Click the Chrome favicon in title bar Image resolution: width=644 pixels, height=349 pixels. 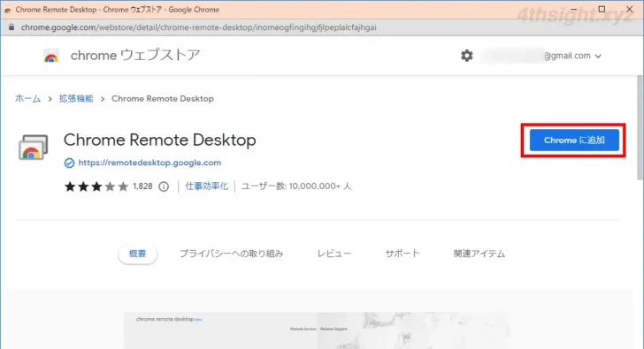tap(8, 10)
